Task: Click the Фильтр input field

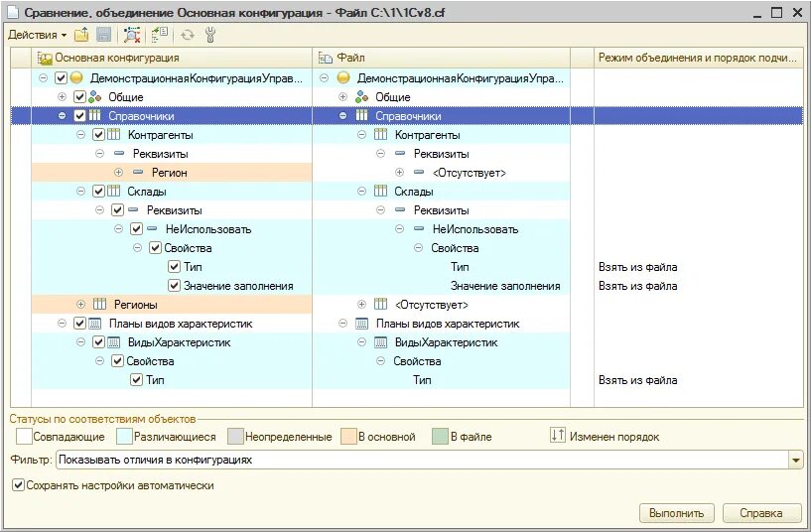Action: pos(422,460)
